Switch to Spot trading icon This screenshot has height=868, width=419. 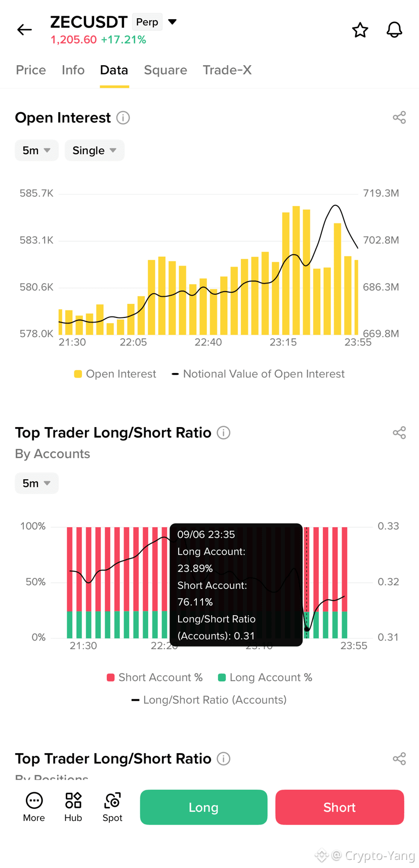(x=112, y=807)
